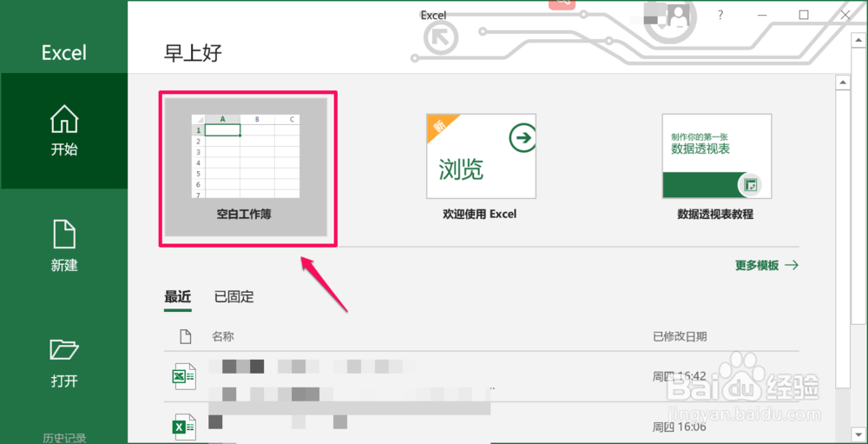This screenshot has width=868, height=444.
Task: Open 历史记录 in the sidebar
Action: (64, 438)
